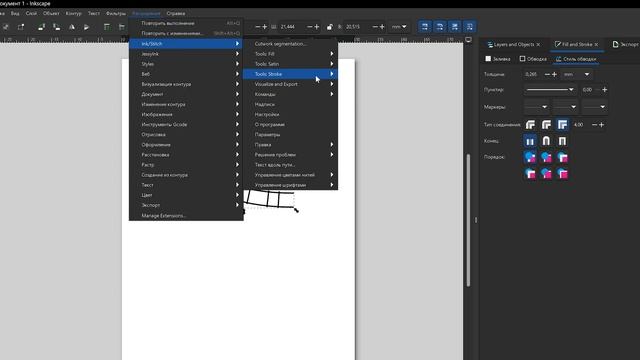640x360 pixels.
Task: Flip the selection horizontally
Action: [71, 27]
